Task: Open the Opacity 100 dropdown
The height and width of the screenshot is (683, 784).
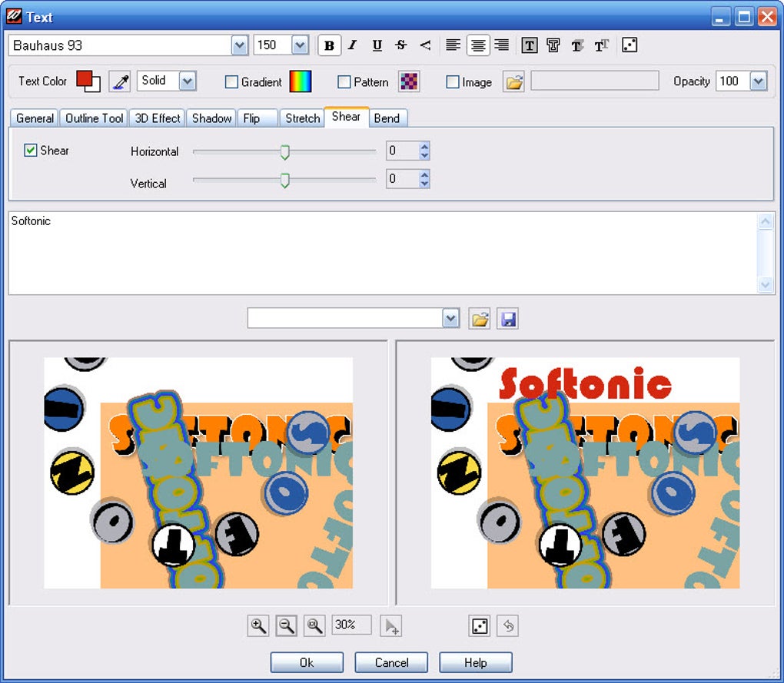Action: point(759,81)
